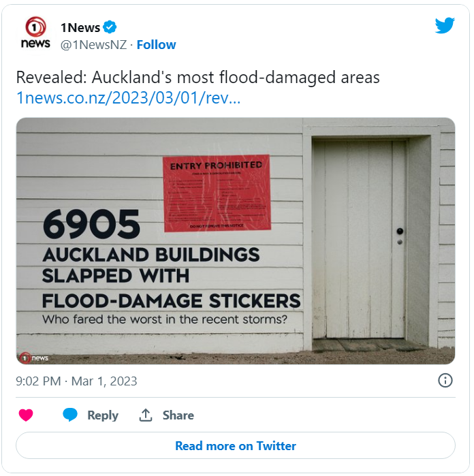Like the tweet with the heart icon
Screen dimensions: 474x476
click(x=26, y=415)
